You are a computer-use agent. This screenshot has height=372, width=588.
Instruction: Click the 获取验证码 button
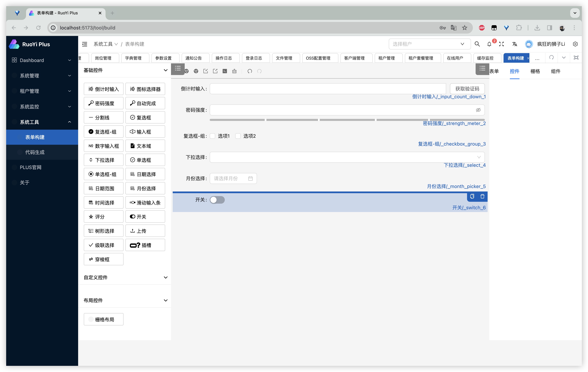tap(467, 89)
